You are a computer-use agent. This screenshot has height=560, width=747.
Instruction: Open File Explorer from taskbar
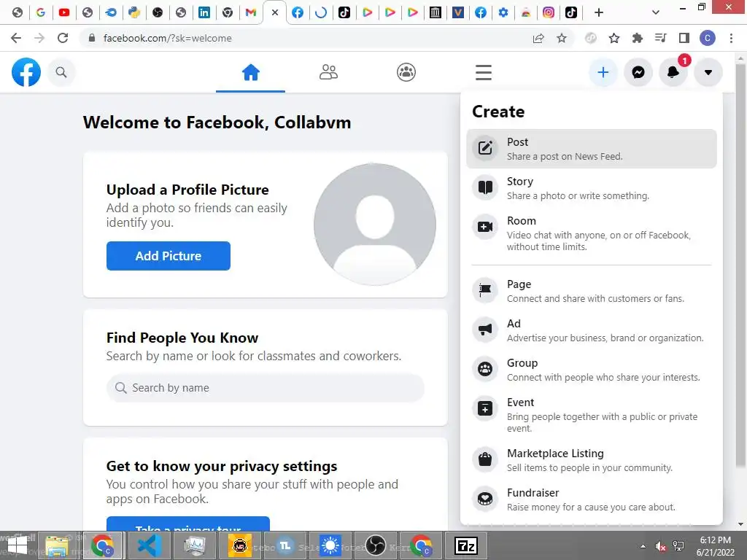coord(57,545)
